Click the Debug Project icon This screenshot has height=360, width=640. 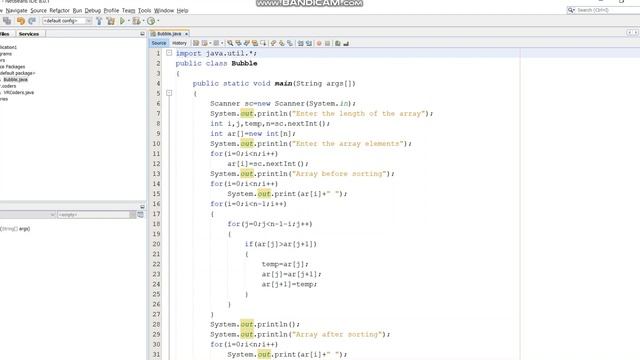click(x=136, y=21)
